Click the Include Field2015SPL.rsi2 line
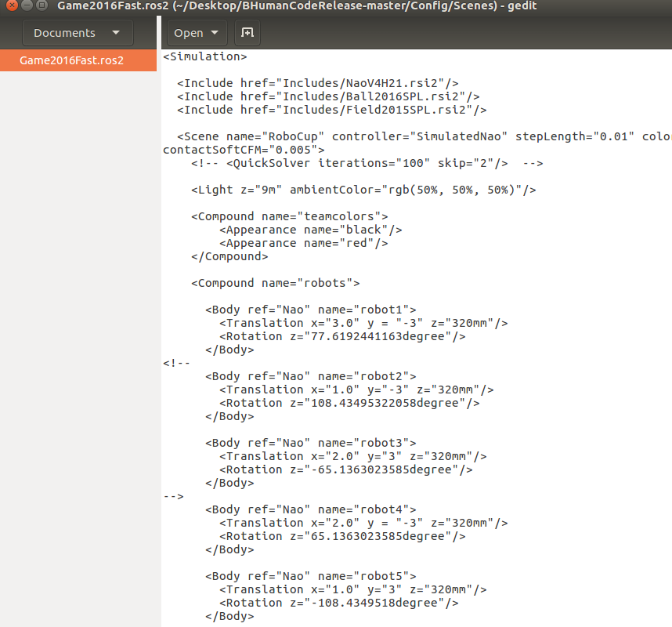The height and width of the screenshot is (627, 672). (x=332, y=110)
